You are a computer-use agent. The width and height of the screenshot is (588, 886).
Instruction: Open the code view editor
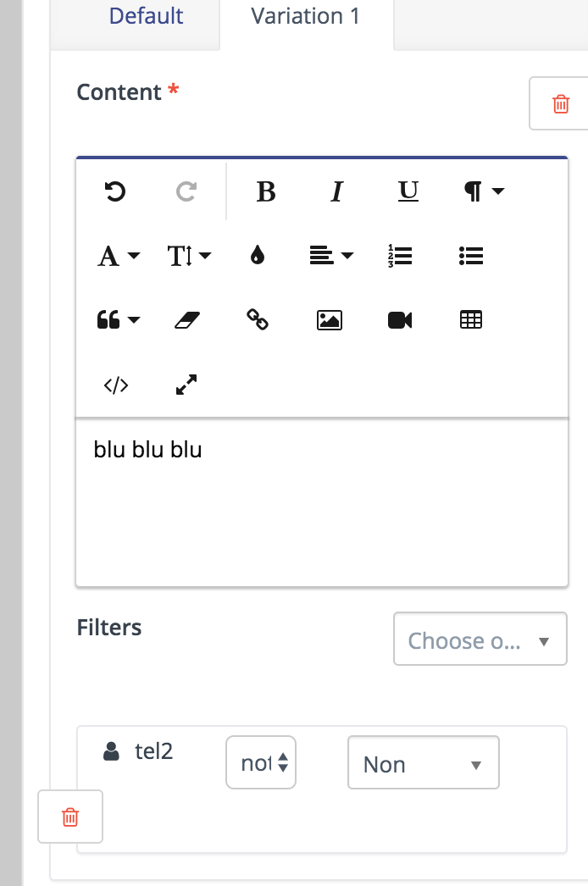[116, 385]
